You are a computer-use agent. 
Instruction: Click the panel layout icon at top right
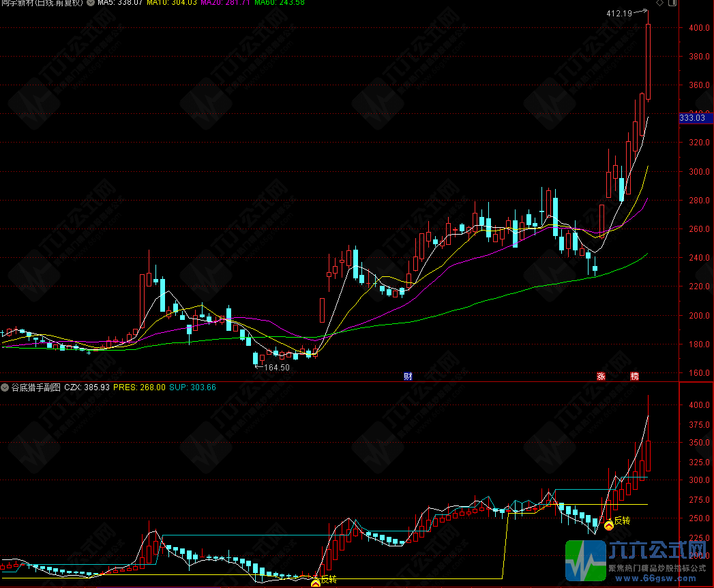(x=672, y=3)
